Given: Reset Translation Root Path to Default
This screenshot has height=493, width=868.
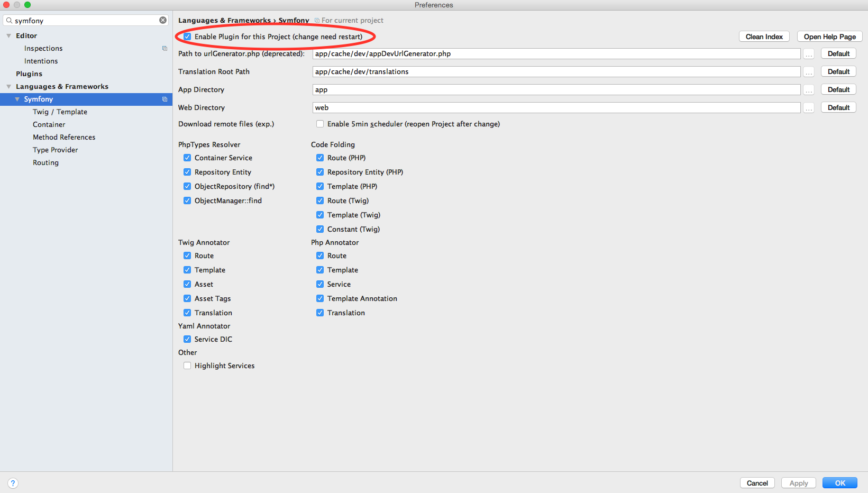Looking at the screenshot, I should click(x=838, y=71).
